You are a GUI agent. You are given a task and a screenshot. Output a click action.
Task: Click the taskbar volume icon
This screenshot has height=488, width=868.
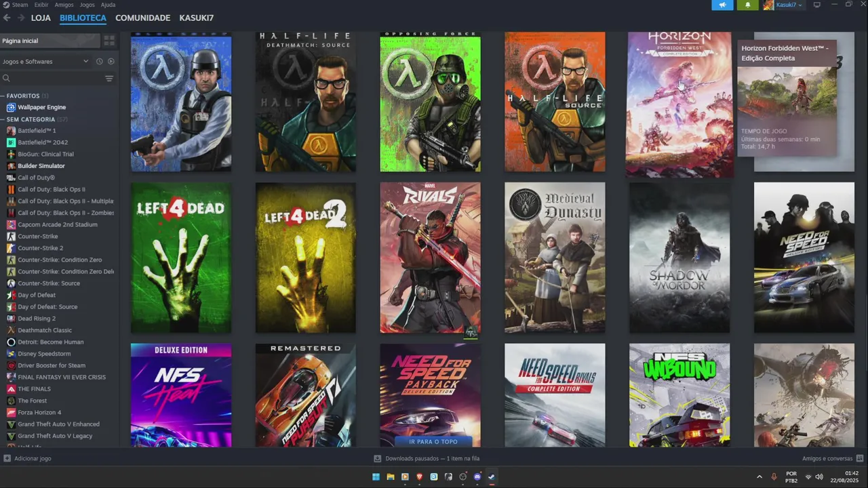point(819,477)
